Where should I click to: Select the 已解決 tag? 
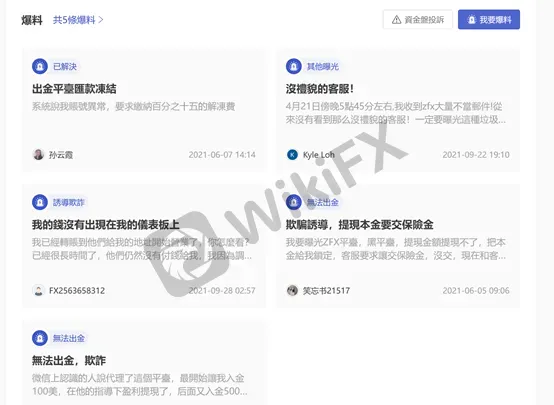click(65, 66)
